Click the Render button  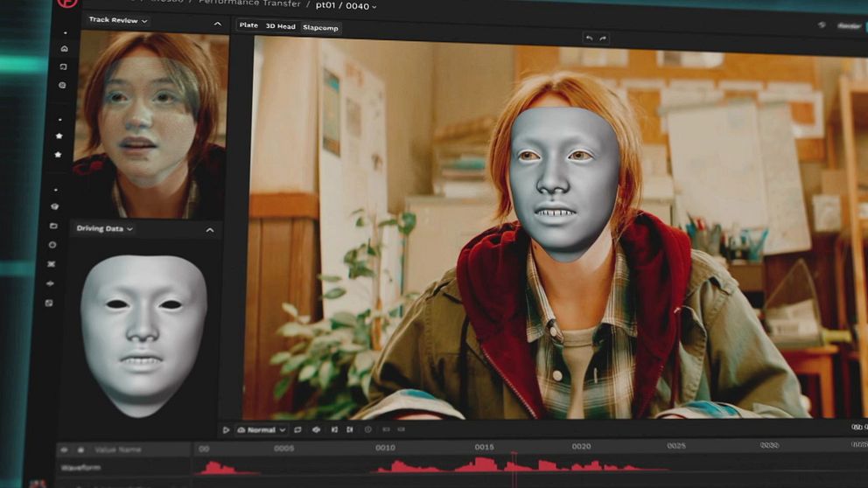point(849,26)
